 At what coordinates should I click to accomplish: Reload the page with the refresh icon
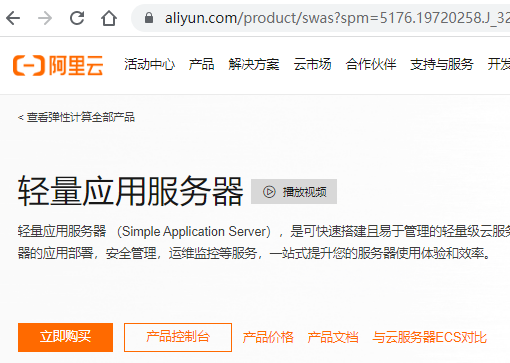(x=77, y=18)
